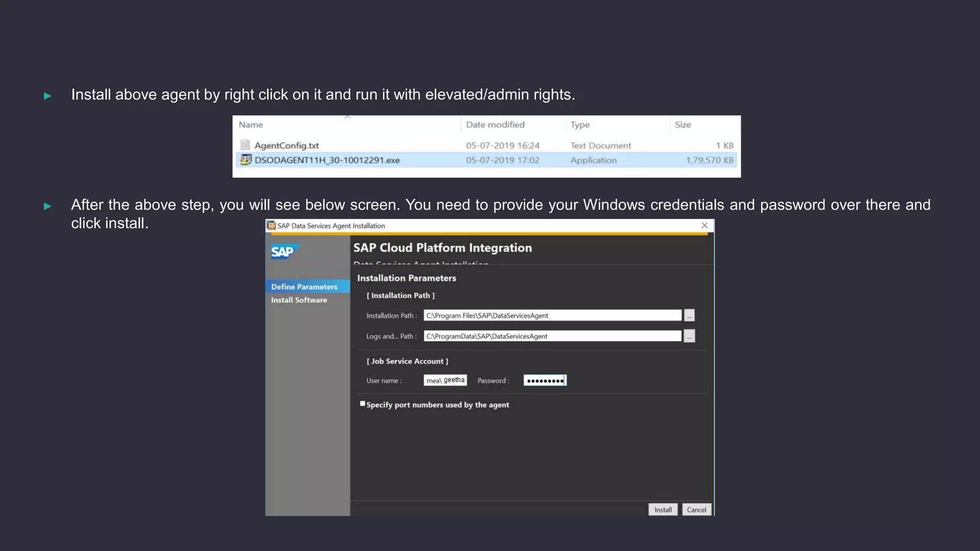Image resolution: width=980 pixels, height=551 pixels.
Task: Click the User name field
Action: tap(445, 380)
